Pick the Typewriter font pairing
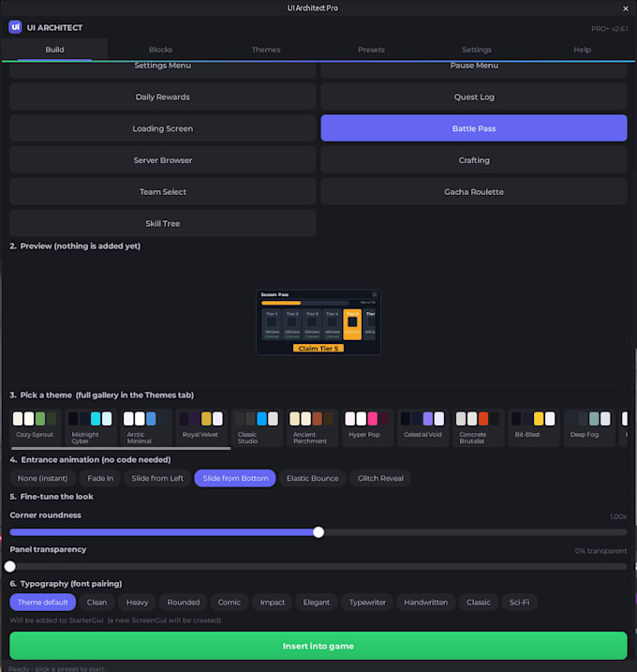Viewport: 637px width, 672px height. coord(367,602)
